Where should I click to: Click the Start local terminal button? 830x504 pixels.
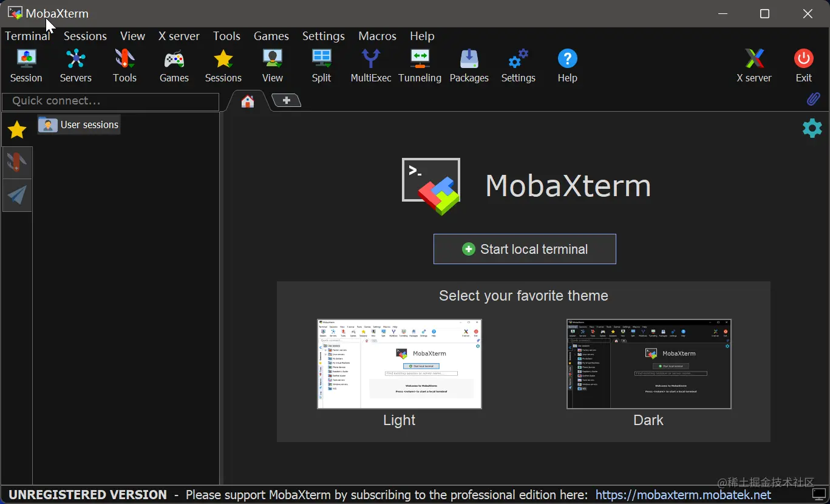525,249
